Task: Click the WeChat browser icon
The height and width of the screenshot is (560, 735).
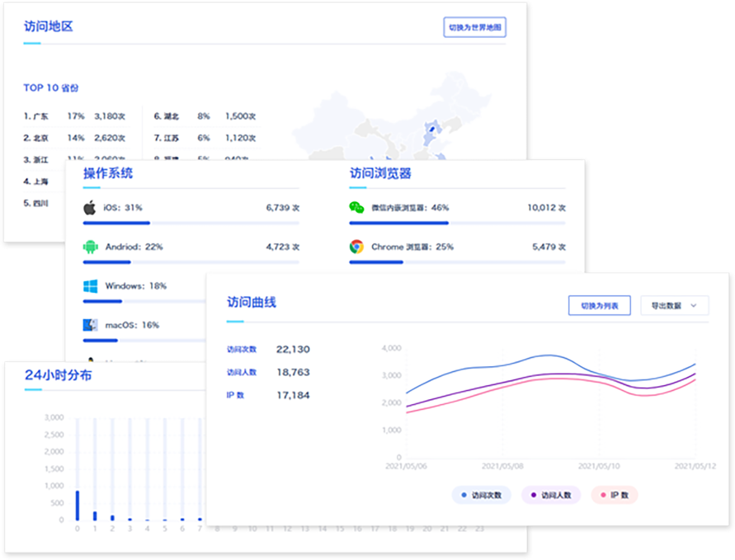Action: [x=356, y=208]
